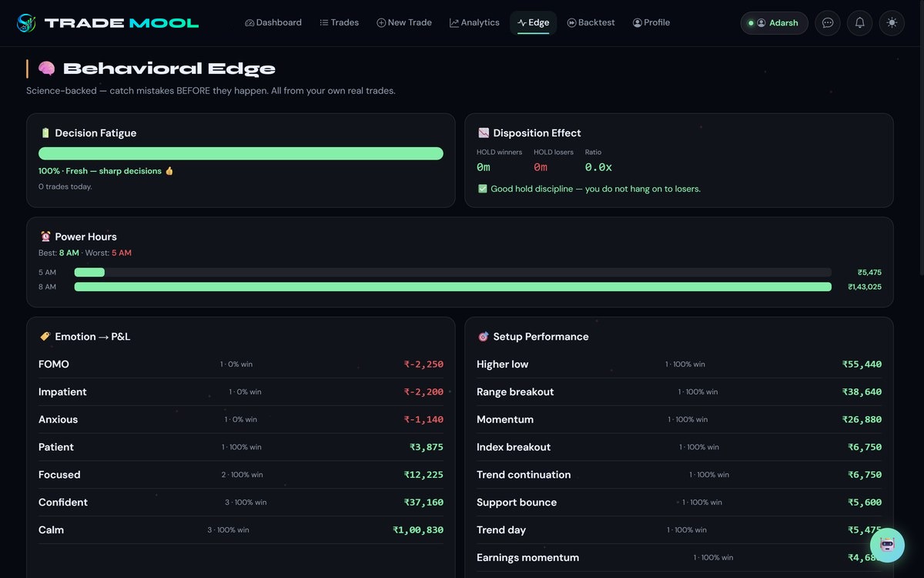Click the Ratio 0.0x value
Image resolution: width=924 pixels, height=578 pixels.
[x=598, y=167]
